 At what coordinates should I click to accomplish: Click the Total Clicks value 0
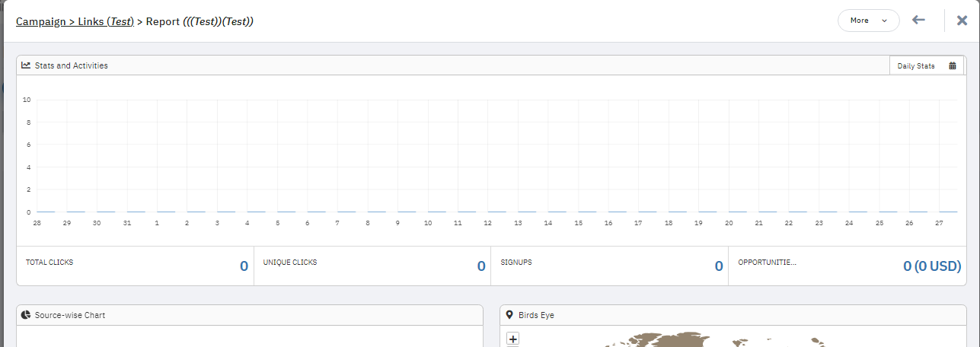pyautogui.click(x=244, y=266)
